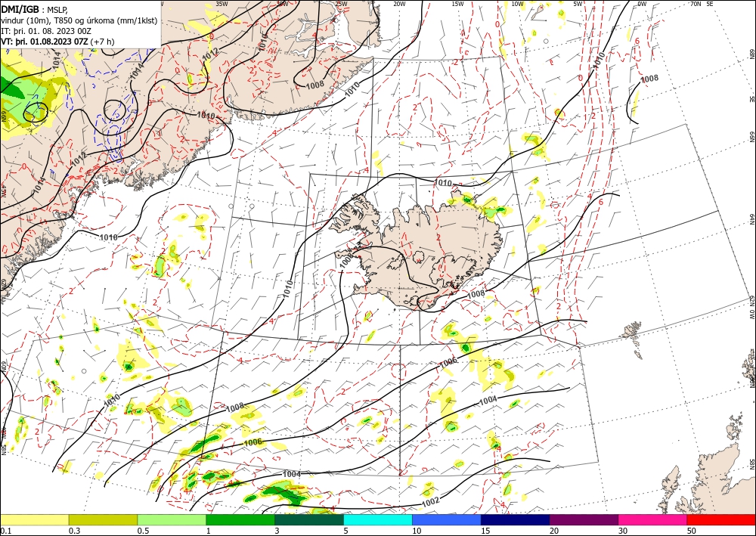Click the legend value 0.5
This screenshot has width=756, height=536.
[x=143, y=531]
